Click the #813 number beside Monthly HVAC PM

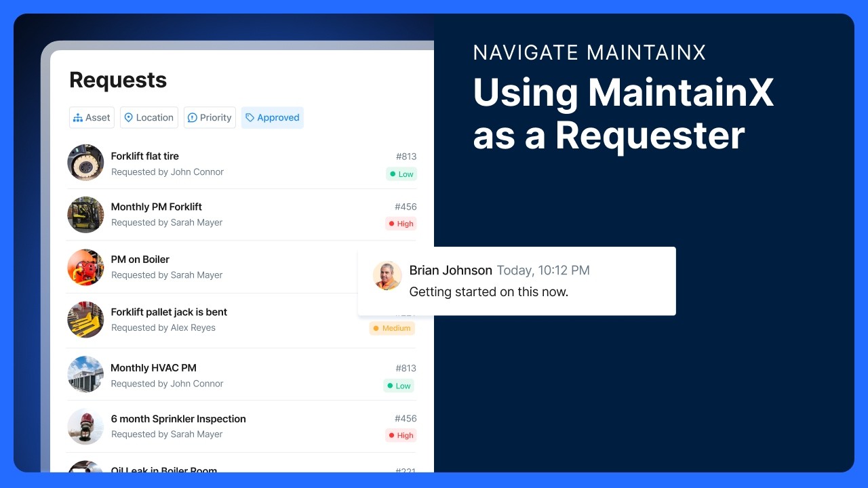pyautogui.click(x=406, y=368)
